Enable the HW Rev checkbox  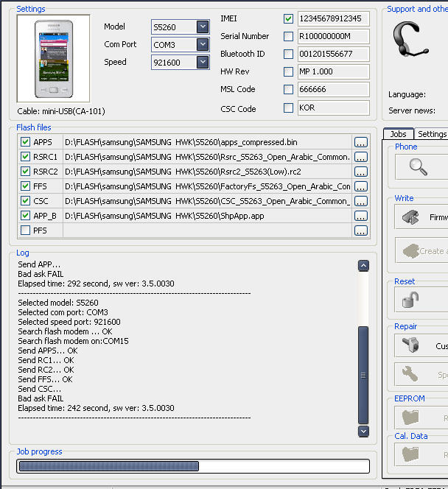coord(288,71)
